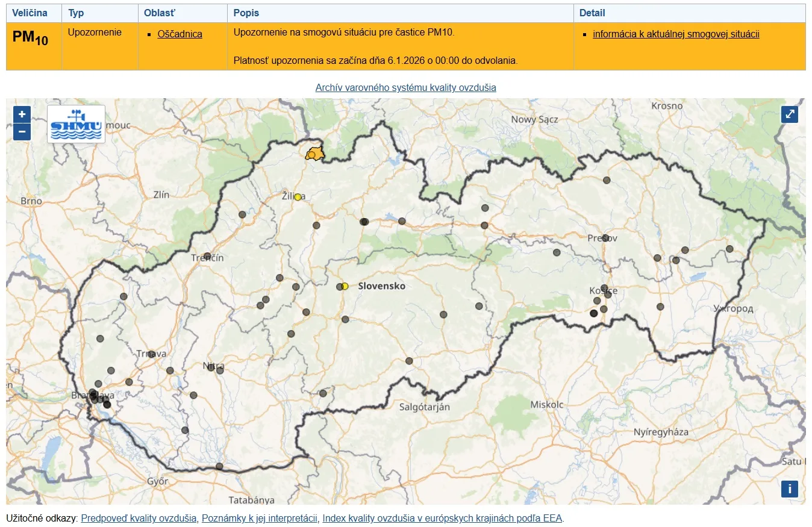Show map info via the 'i' button
Image resolution: width=812 pixels, height=527 pixels.
(789, 488)
